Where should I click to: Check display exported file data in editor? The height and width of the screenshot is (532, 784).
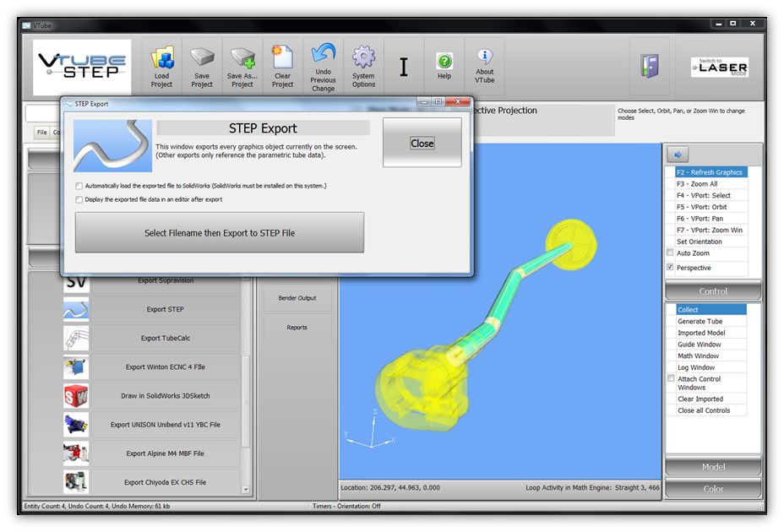(79, 200)
